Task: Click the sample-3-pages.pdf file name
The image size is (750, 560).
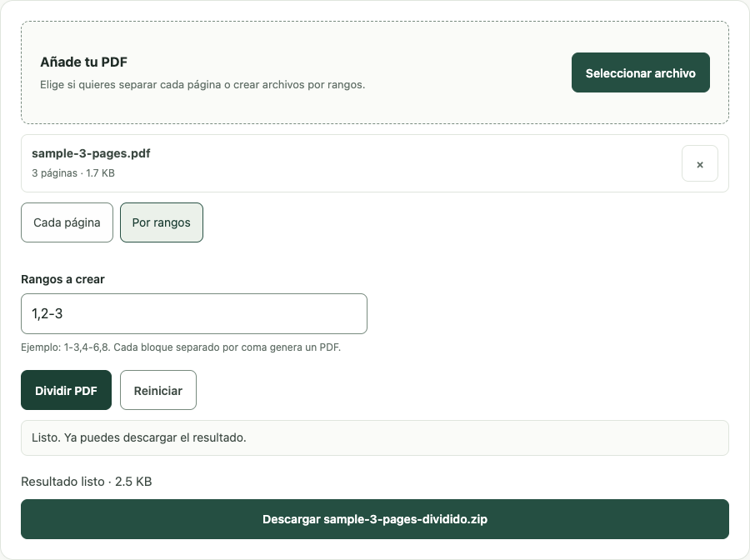Action: click(91, 153)
